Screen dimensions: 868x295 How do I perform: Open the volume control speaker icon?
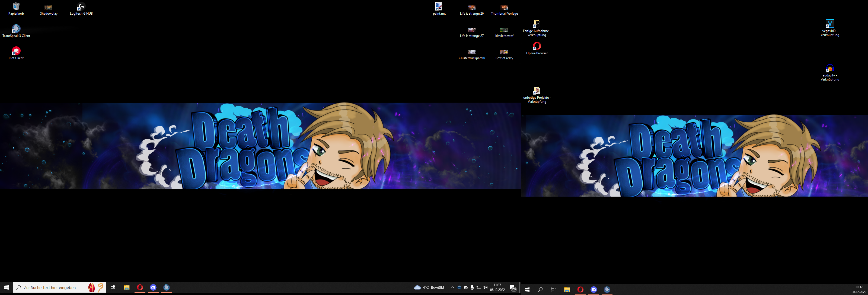(x=485, y=287)
